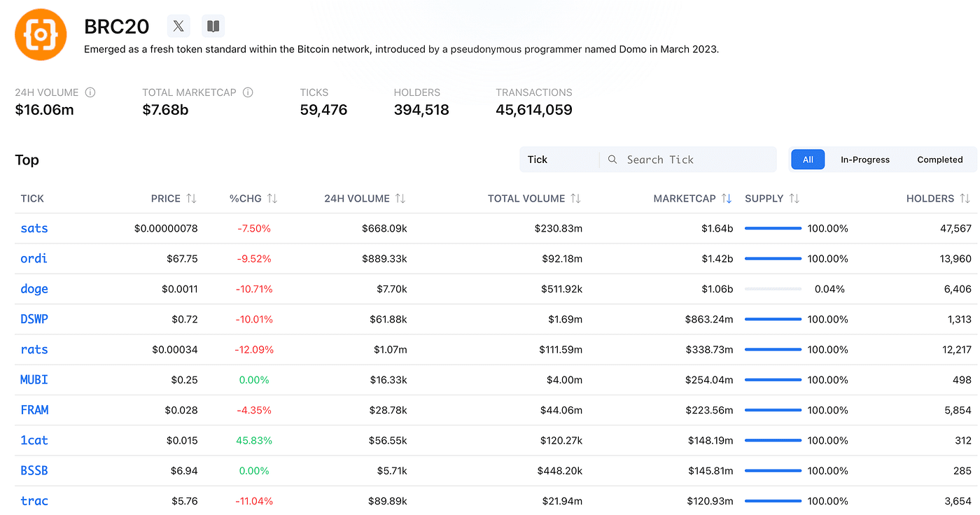The width and height of the screenshot is (980, 515).
Task: Open the Tick search type dropdown
Action: pos(559,160)
